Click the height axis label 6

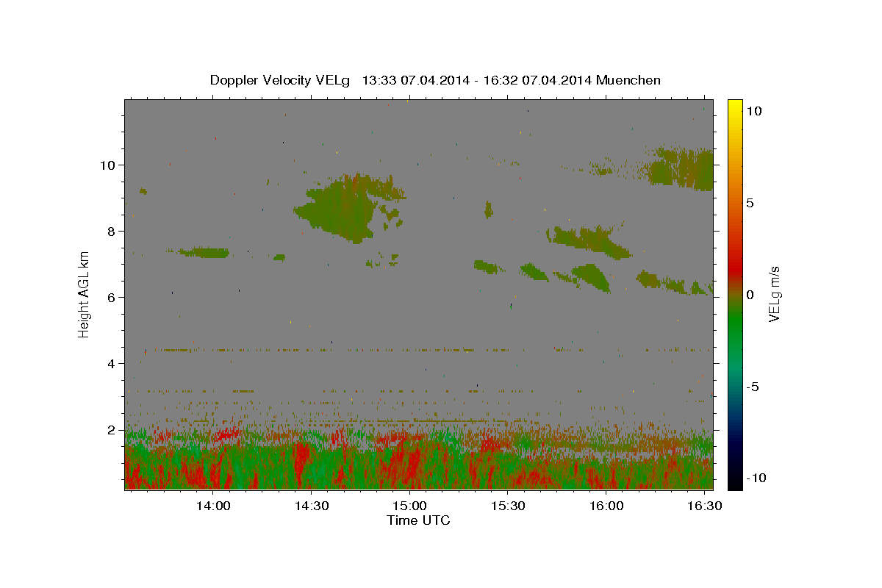[112, 298]
